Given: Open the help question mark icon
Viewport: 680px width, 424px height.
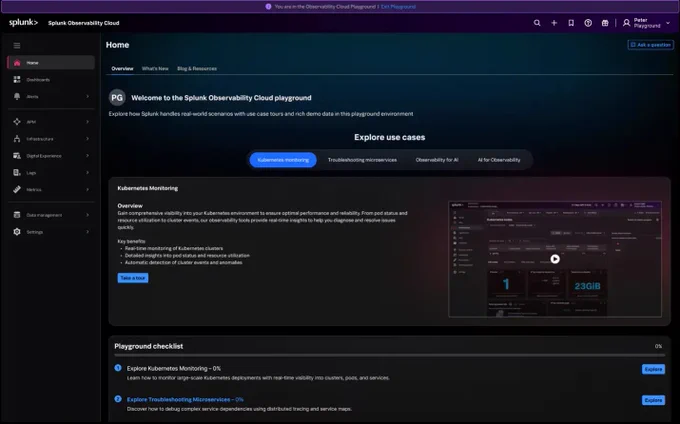Looking at the screenshot, I should pyautogui.click(x=588, y=23).
